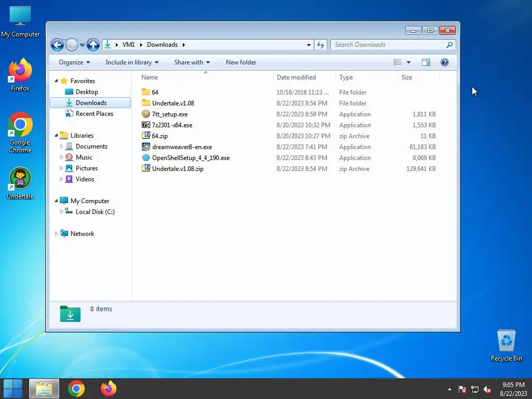Expand the Music library
The height and width of the screenshot is (399, 532).
61,157
